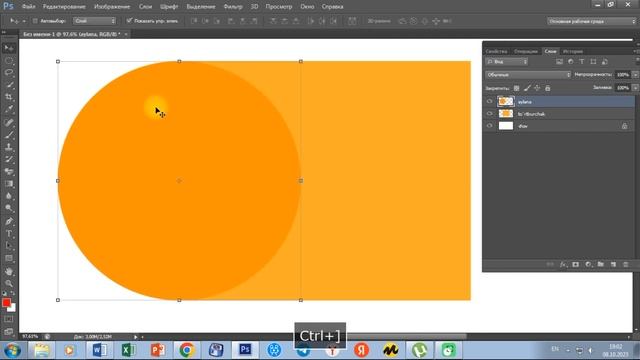
Task: Select the Zoom tool
Action: point(9,283)
